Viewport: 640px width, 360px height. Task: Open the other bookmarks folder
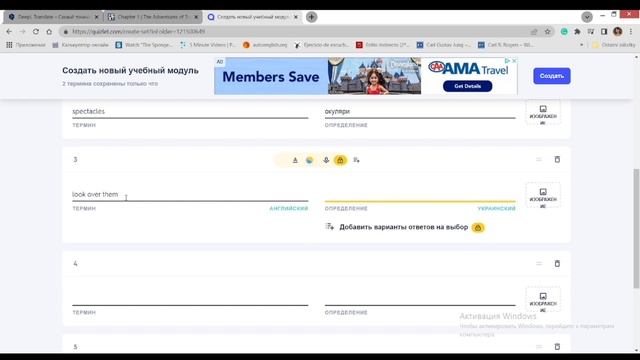pyautogui.click(x=613, y=45)
